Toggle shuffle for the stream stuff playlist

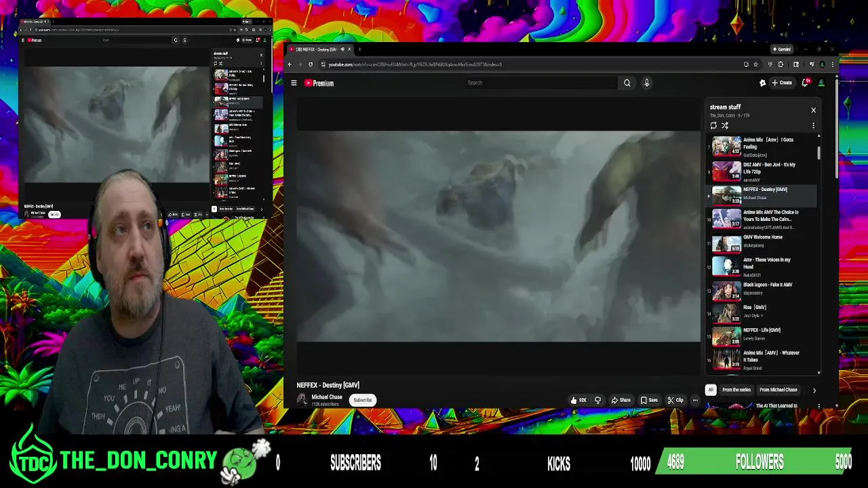[x=725, y=125]
